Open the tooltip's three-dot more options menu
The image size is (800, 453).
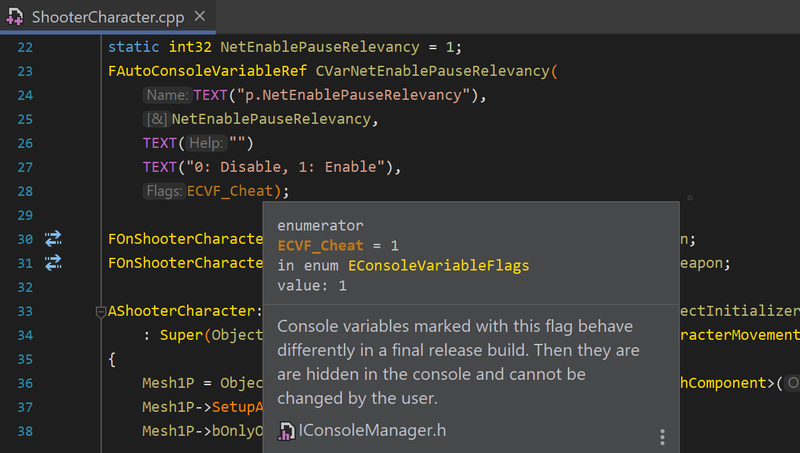click(661, 437)
